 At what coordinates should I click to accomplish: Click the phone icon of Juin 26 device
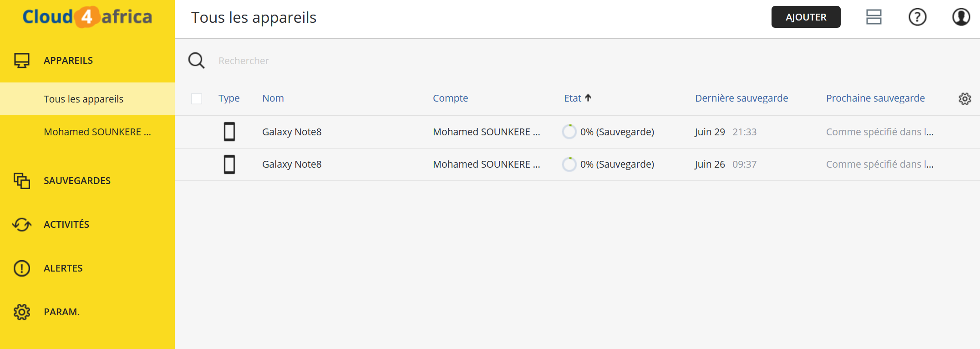[229, 164]
